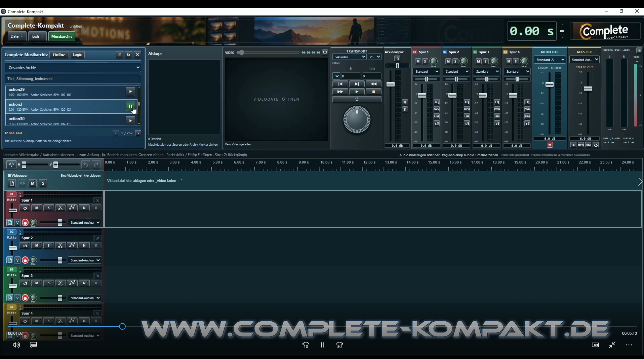Toggle the waveform view button

(11, 165)
